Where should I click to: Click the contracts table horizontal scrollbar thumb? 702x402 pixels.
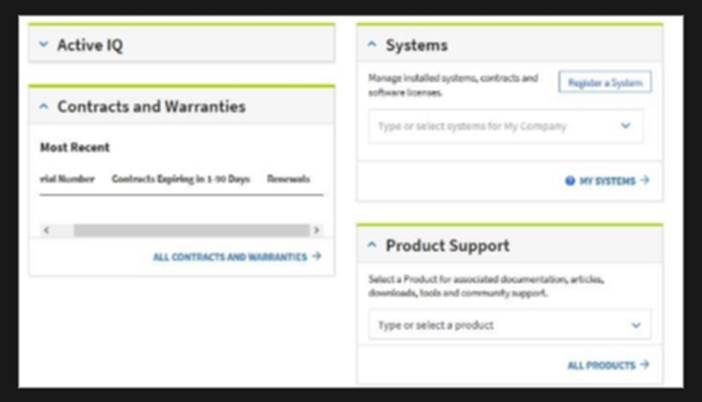click(x=192, y=230)
